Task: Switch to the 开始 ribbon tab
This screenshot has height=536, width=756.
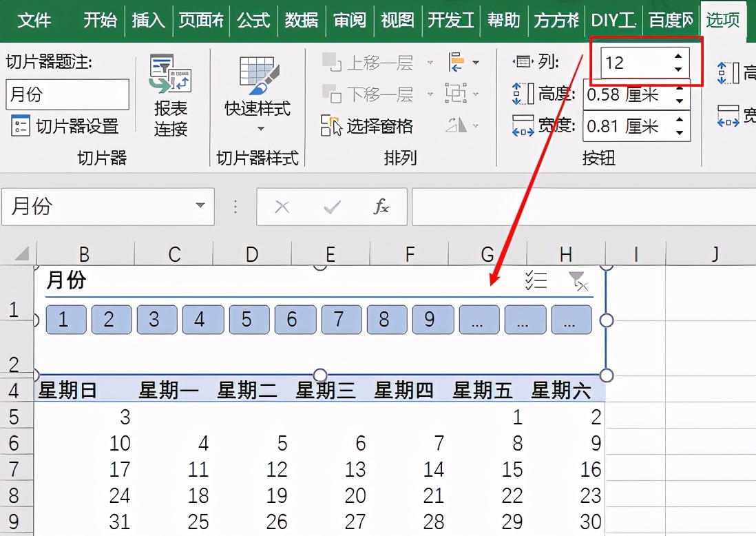Action: click(101, 21)
